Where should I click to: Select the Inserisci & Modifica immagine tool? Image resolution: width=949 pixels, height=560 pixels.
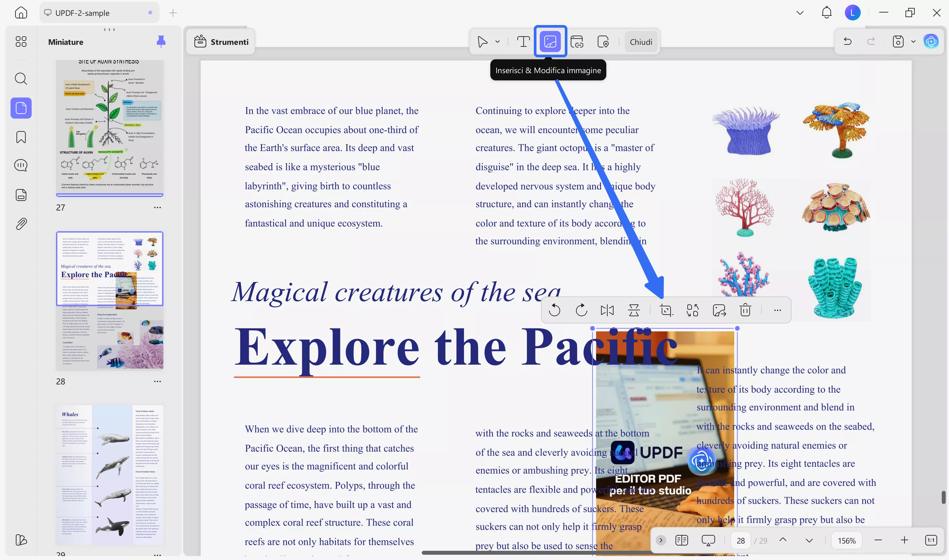tap(550, 42)
